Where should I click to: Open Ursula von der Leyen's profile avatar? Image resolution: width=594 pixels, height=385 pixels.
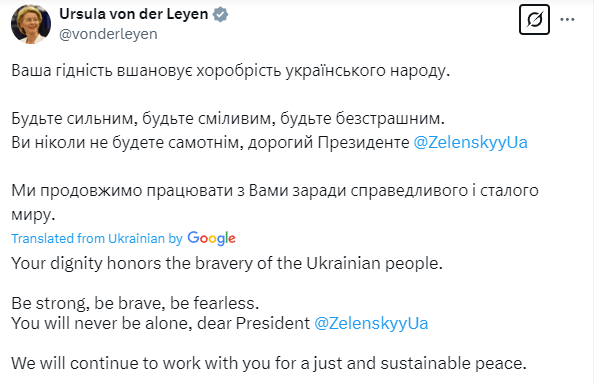click(31, 24)
